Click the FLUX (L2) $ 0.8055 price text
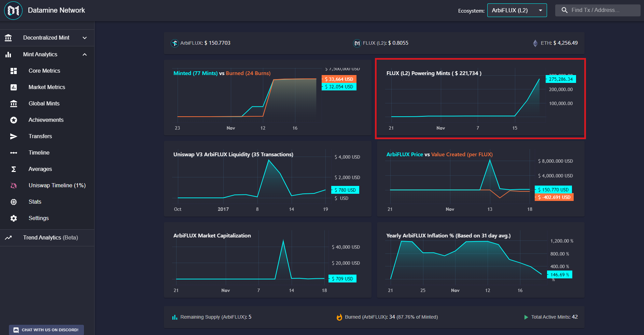 coord(386,43)
